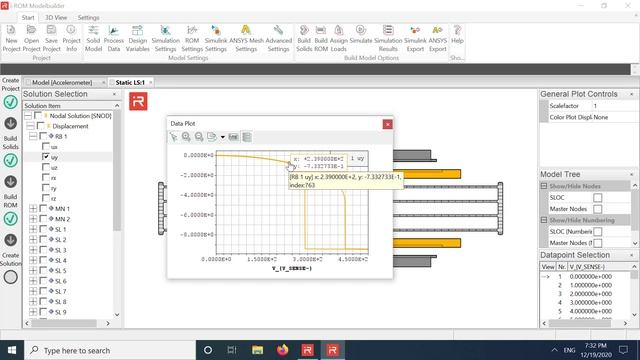Screen dimensions: 640x360
Task: Check the Nodal Solution [SNOD] checkbox
Action: [x=38, y=116]
